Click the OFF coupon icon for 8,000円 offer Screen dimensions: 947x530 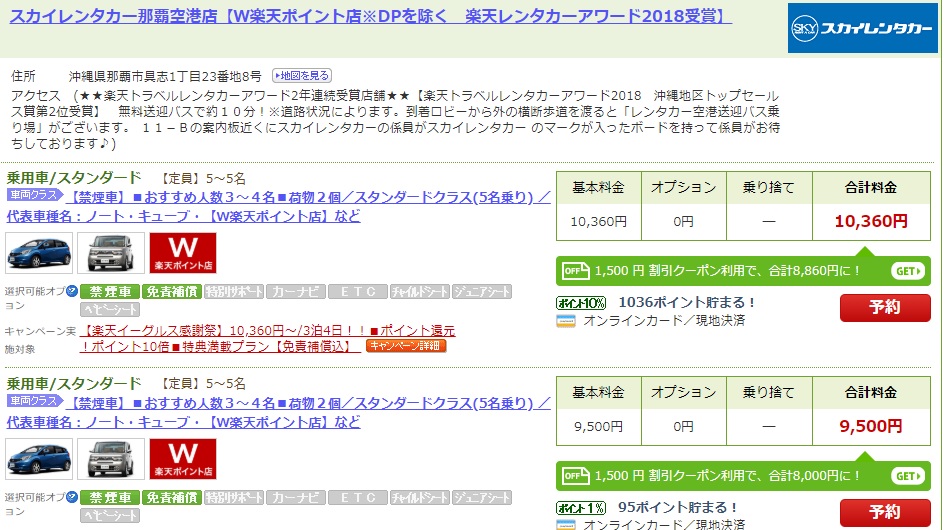(x=575, y=476)
